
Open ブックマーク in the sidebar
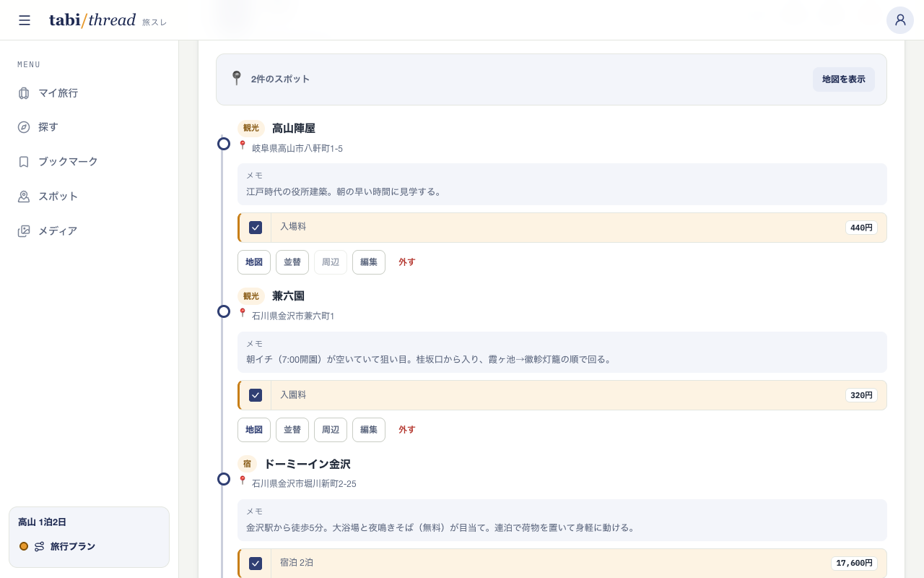click(89, 162)
